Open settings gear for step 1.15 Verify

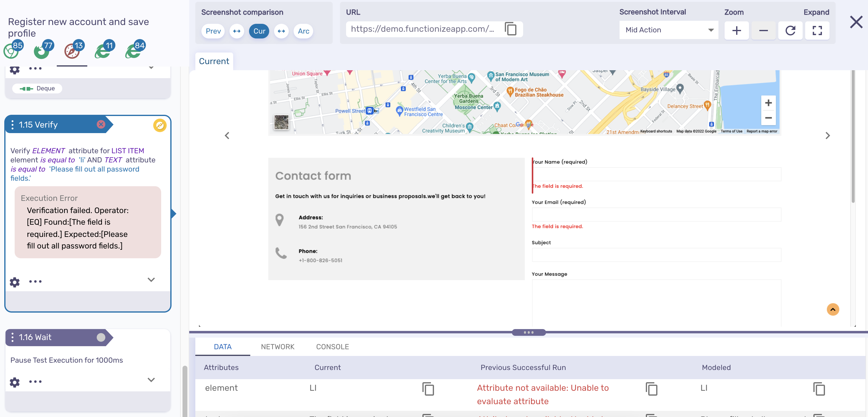(x=14, y=282)
